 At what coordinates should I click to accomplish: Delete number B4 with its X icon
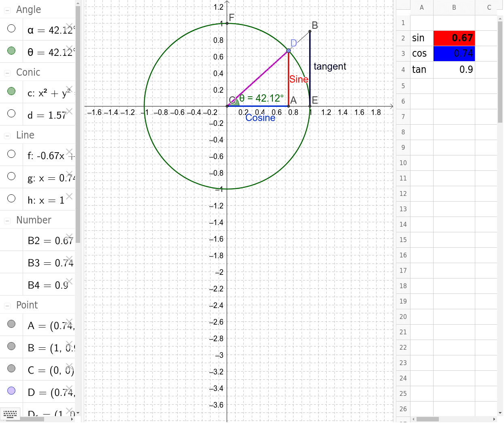pyautogui.click(x=69, y=281)
